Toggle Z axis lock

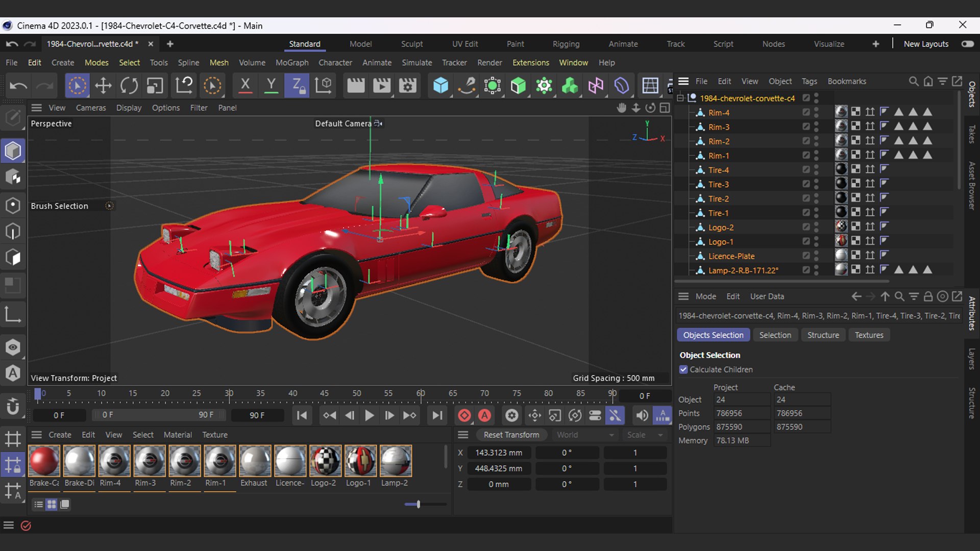(x=297, y=85)
